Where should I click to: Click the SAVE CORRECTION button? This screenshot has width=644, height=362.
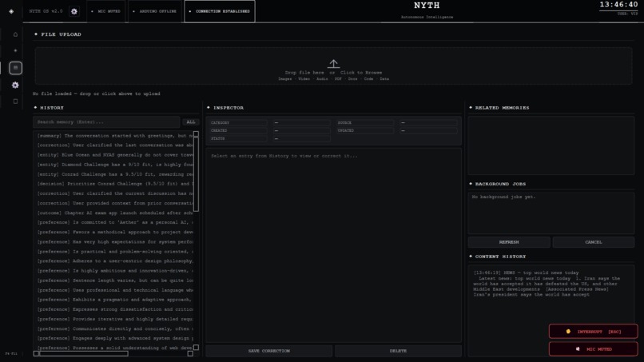(x=269, y=351)
